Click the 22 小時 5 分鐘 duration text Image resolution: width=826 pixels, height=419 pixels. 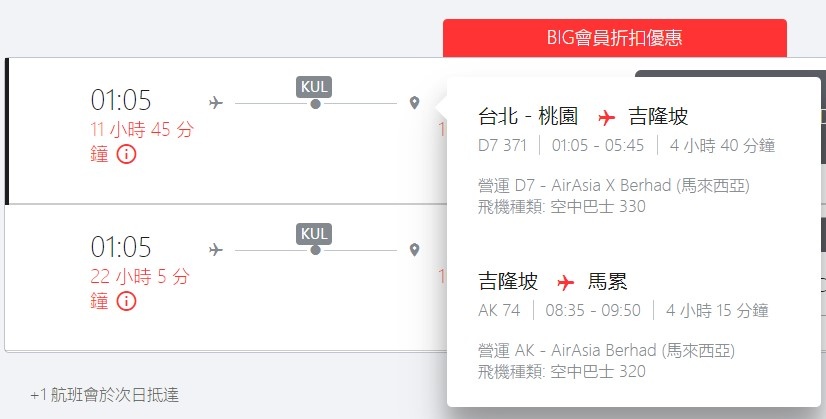tap(139, 275)
